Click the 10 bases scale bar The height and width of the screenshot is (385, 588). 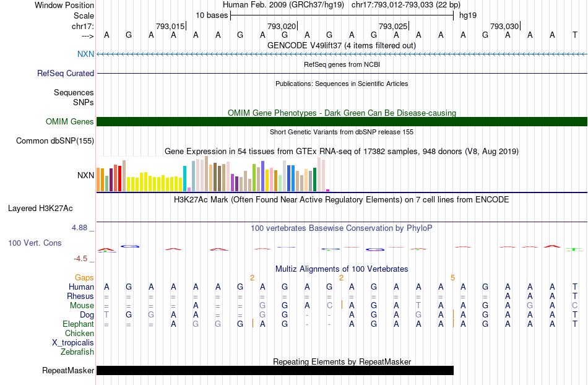pos(342,15)
